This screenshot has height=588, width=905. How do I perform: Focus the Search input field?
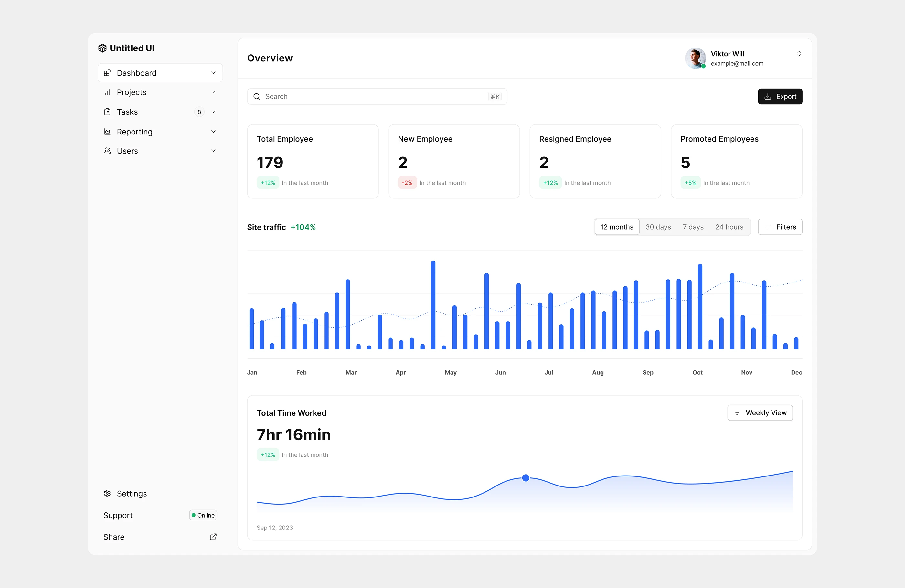point(377,97)
